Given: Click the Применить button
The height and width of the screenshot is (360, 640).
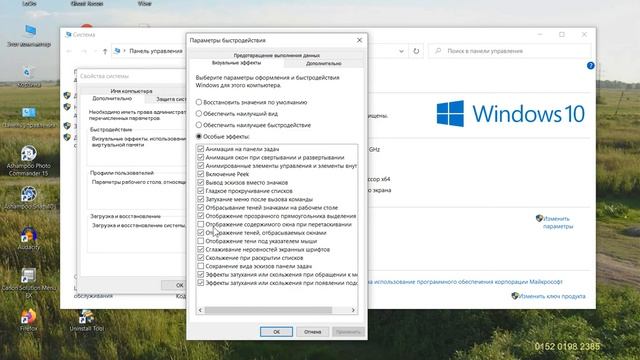Looking at the screenshot, I should pos(348,332).
